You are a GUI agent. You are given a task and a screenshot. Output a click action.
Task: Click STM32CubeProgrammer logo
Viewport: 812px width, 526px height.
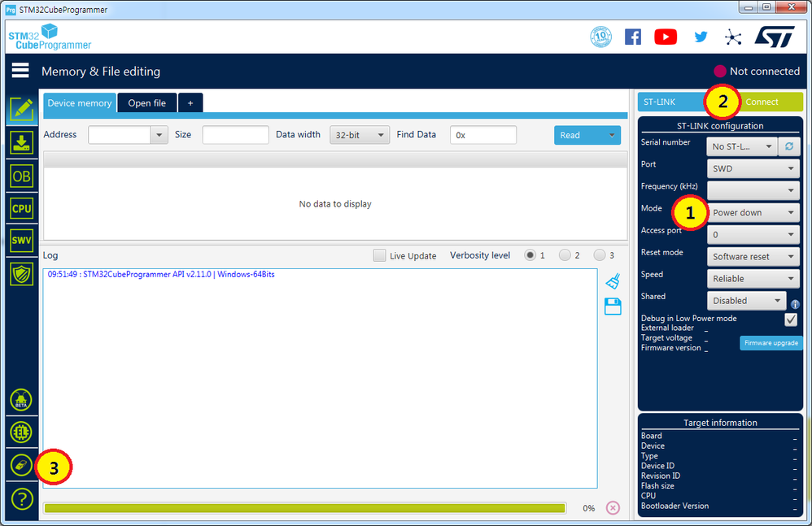(50, 37)
